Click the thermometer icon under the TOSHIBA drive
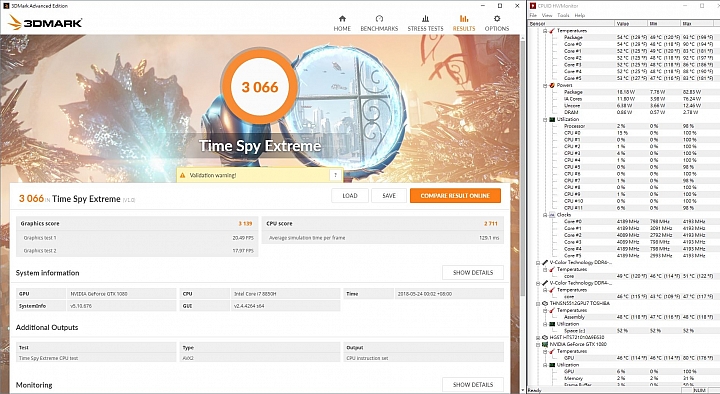Viewport: 720px width, 394px height. [x=552, y=310]
